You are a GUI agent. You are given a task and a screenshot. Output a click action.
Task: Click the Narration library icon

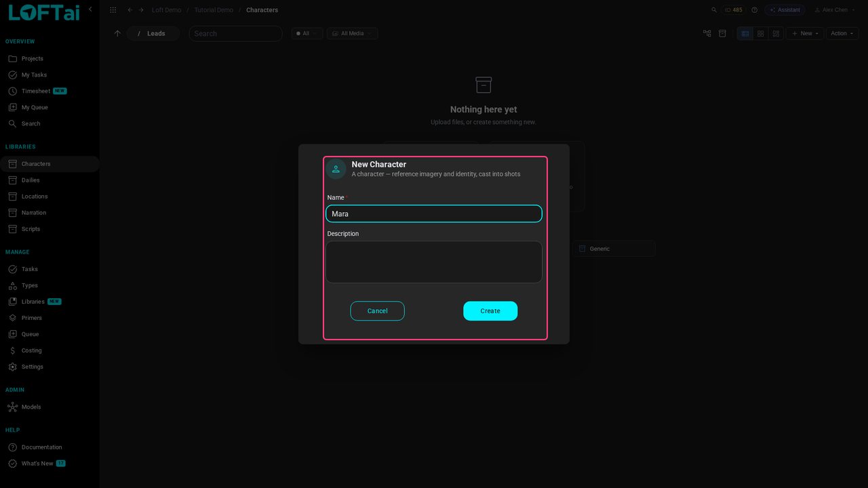coord(12,213)
